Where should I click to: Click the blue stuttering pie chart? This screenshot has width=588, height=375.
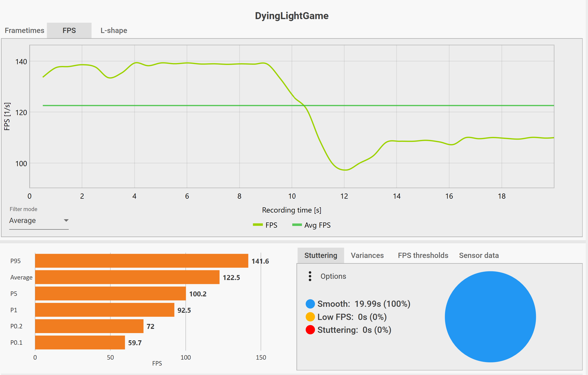tap(490, 317)
